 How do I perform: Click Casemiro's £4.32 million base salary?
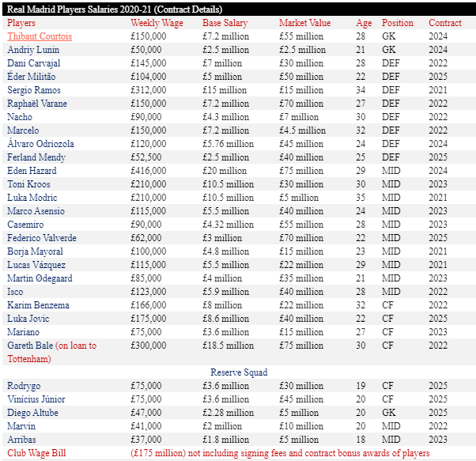229,225
